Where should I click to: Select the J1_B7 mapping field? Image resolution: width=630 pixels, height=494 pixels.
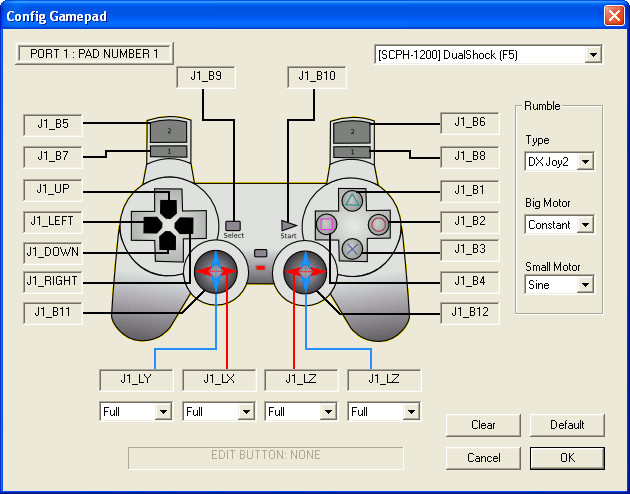(x=53, y=157)
